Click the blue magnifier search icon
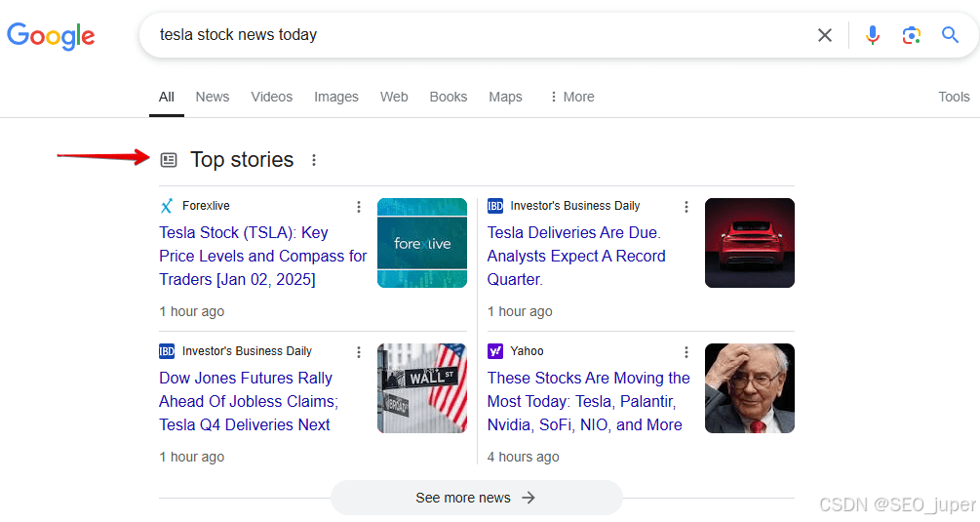Viewport: 980px width, 522px height. (x=950, y=35)
